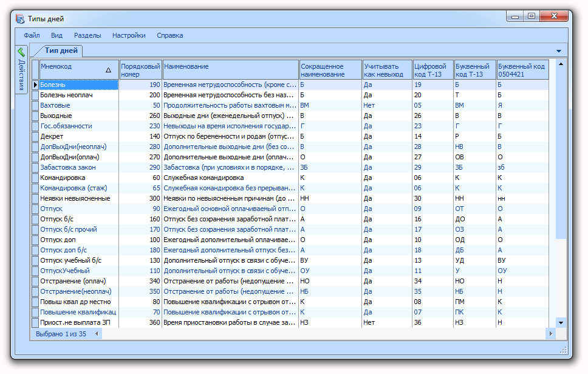Viewport: 588px width, 374px height.
Task: Click the current row pointer beside Болезнь
Action: (35, 85)
